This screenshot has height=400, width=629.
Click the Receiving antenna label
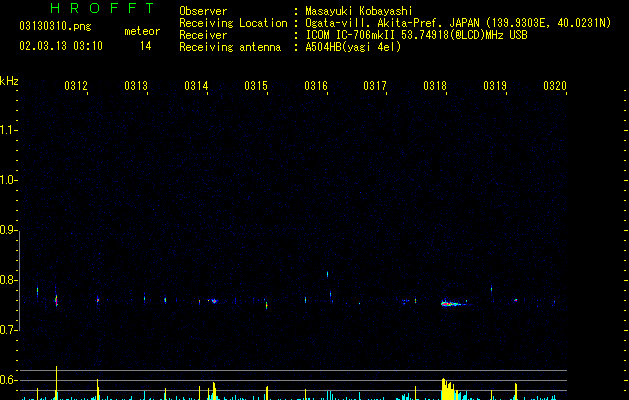click(x=230, y=47)
